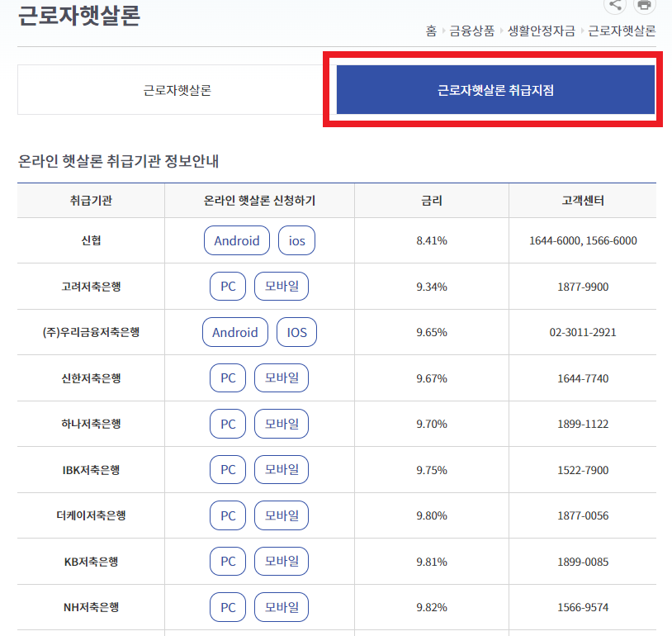
Task: Click the 9.81% interest rate
Action: click(432, 562)
